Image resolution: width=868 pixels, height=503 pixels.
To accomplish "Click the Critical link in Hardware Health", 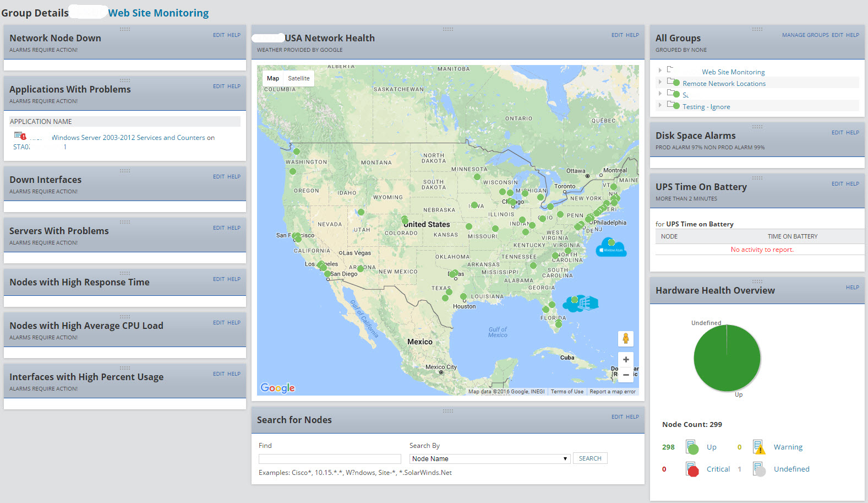I will click(718, 469).
